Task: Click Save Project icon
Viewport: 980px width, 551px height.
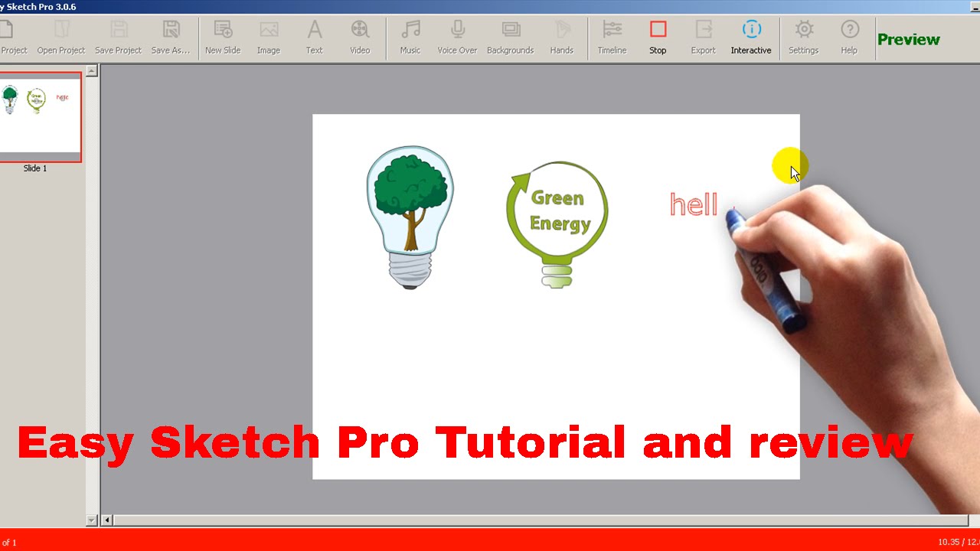Action: (118, 37)
